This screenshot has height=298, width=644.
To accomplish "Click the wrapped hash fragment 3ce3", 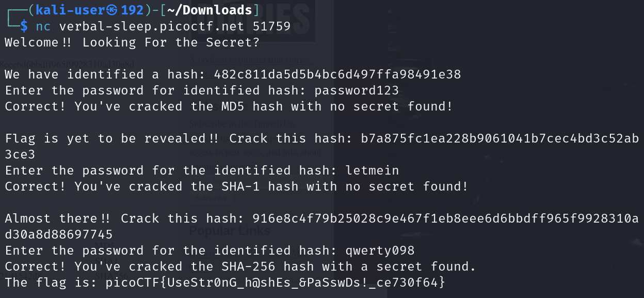I will (20, 154).
